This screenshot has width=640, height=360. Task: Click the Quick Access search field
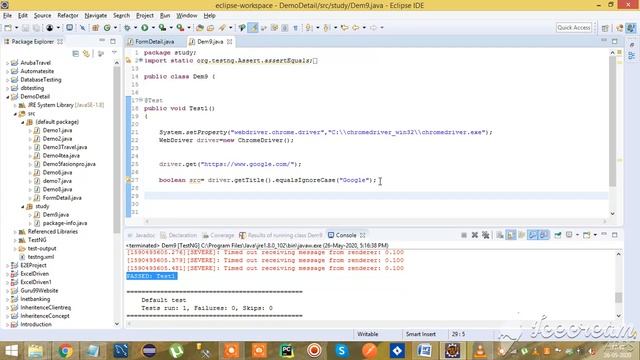(573, 27)
